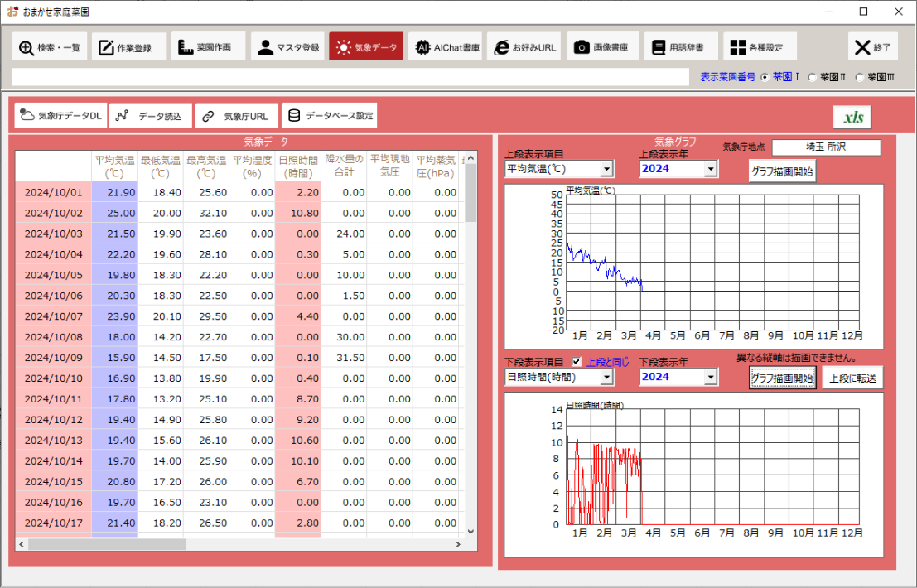Open the 検索・一覧 search icon
This screenshot has height=588, width=917.
[x=27, y=47]
